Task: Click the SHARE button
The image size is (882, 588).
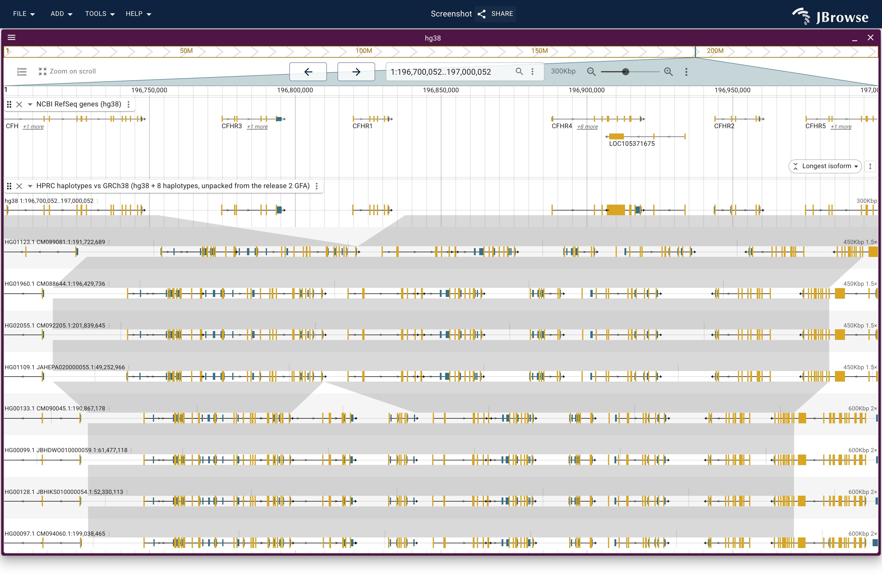Action: 495,14
